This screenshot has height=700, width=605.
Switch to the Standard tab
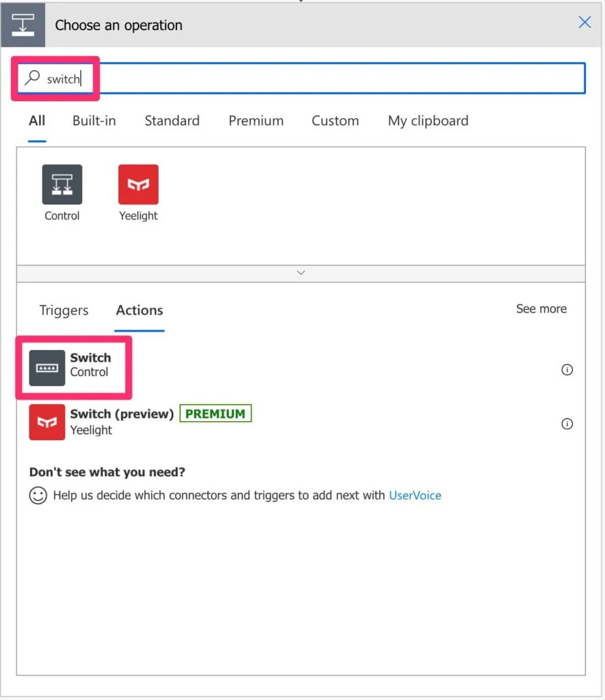point(172,121)
